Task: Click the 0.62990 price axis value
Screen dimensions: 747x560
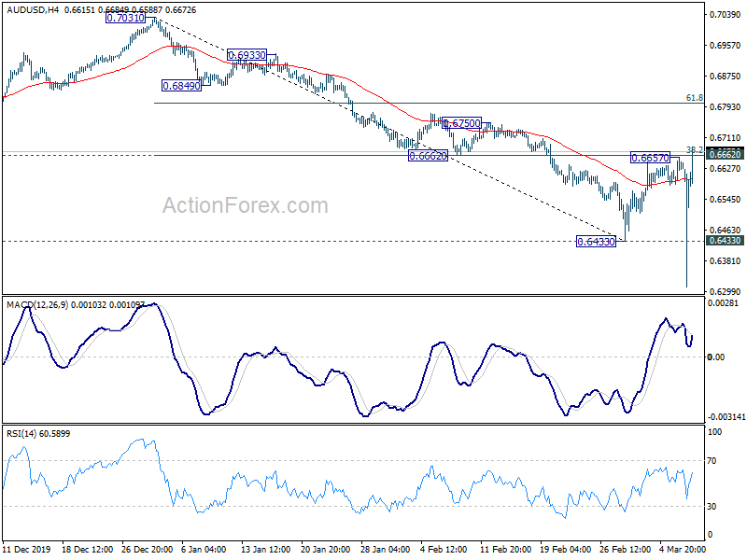Action: (x=726, y=291)
